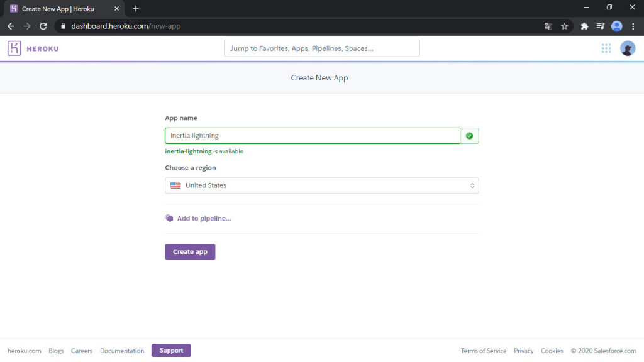This screenshot has width=644, height=362.
Task: Open a new browser tab
Action: [136, 9]
